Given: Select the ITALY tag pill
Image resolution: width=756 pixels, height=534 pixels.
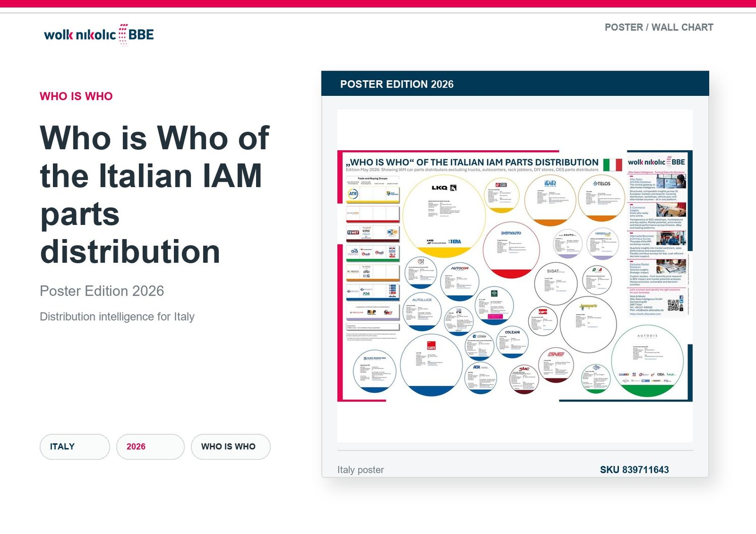Looking at the screenshot, I should click(x=75, y=447).
